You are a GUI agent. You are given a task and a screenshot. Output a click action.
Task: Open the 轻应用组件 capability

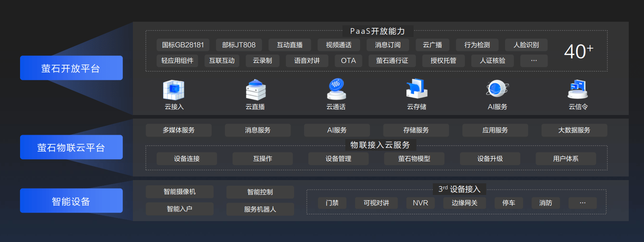[x=177, y=61]
